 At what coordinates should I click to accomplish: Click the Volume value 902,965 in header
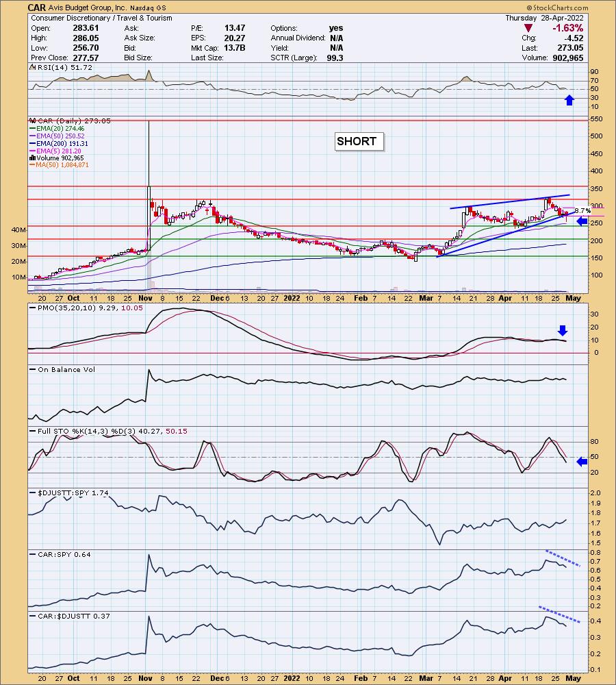[567, 58]
